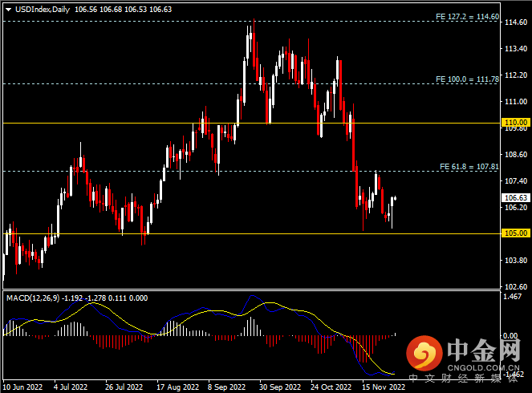Click the 110.00 price tag on axis
This screenshot has width=532, height=393.
(514, 123)
